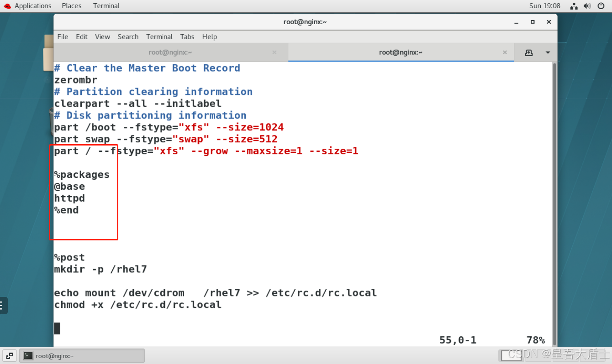Minimize the terminal window
Viewport: 612px width, 364px height.
[x=516, y=22]
